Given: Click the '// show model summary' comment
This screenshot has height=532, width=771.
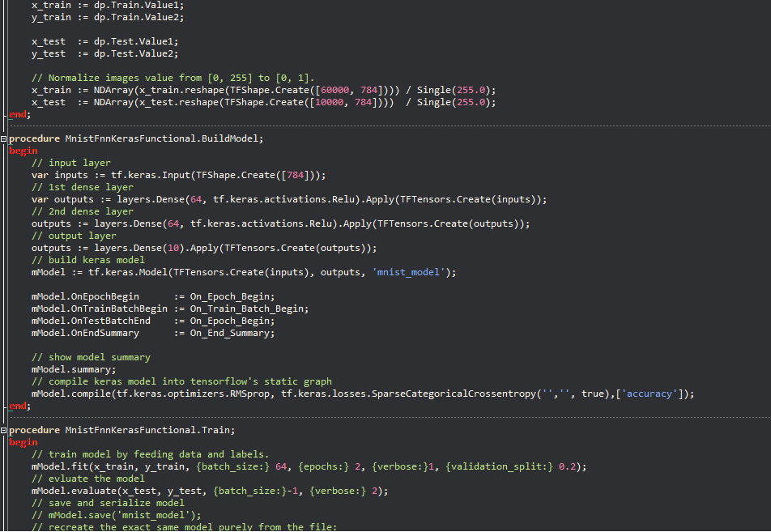Looking at the screenshot, I should click(91, 357).
